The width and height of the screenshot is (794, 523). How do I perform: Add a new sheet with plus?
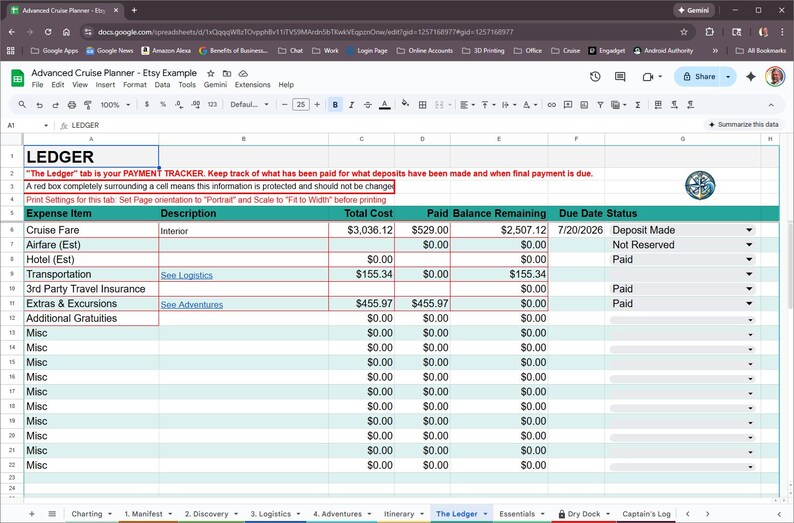point(32,513)
